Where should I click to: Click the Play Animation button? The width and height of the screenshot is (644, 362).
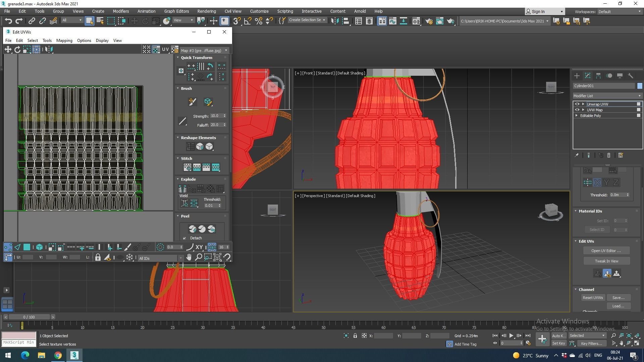point(511,336)
